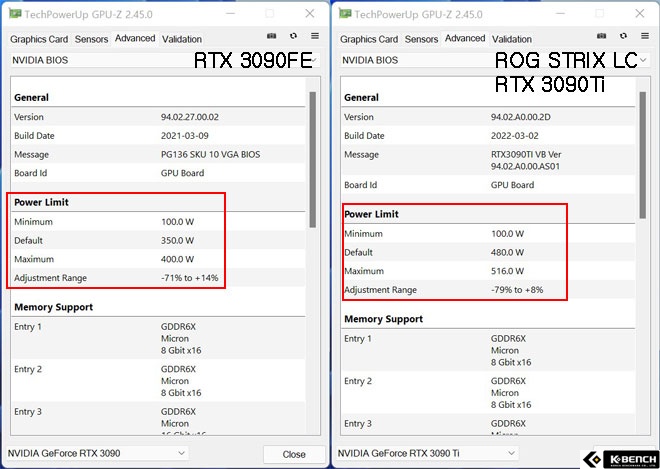This screenshot has height=469, width=660.
Task: Click the vertical scrollbar thumb in right window
Action: click(x=643, y=155)
